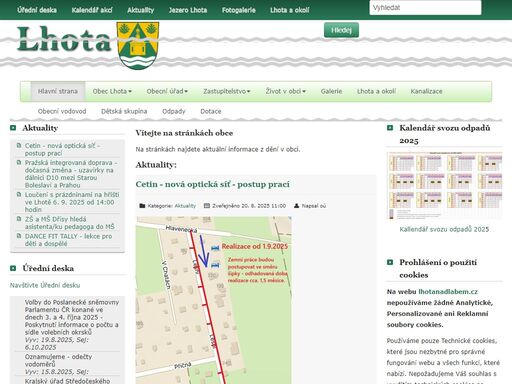Open Lhota a okolí in top dark bar
512x384 pixels.
coord(290,10)
